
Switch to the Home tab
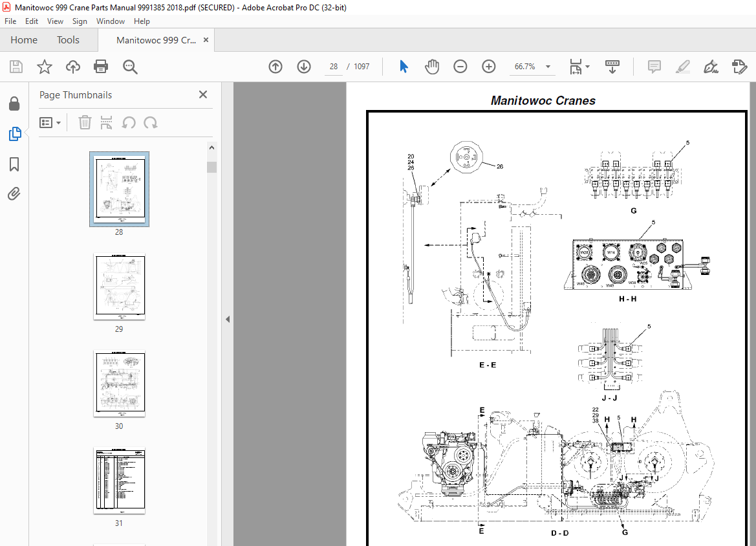[x=24, y=40]
